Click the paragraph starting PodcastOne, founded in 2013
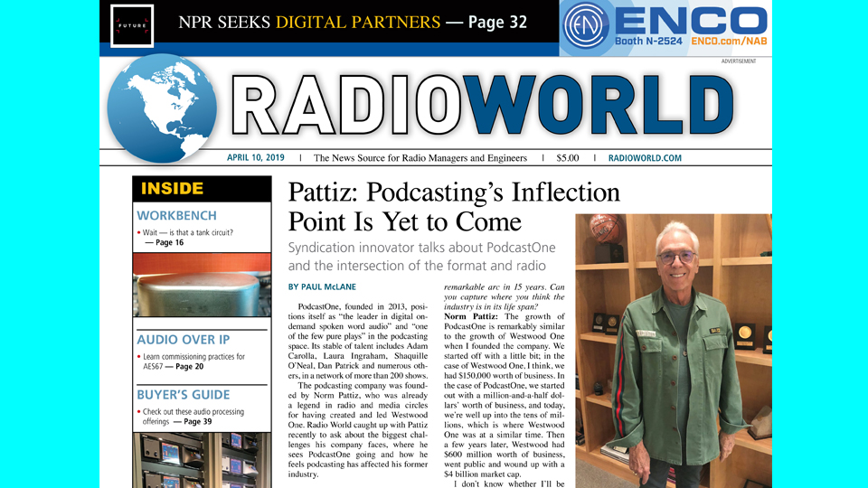This screenshot has width=868, height=488. [x=358, y=341]
